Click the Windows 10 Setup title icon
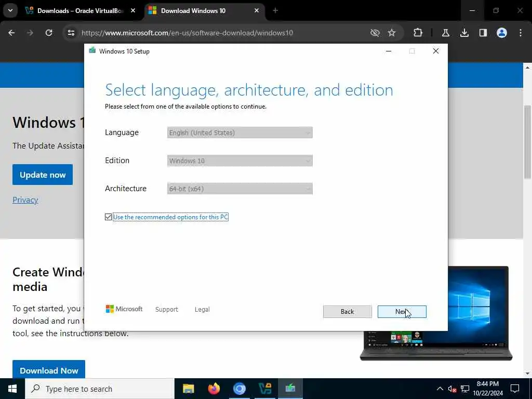This screenshot has height=399, width=532. click(92, 51)
